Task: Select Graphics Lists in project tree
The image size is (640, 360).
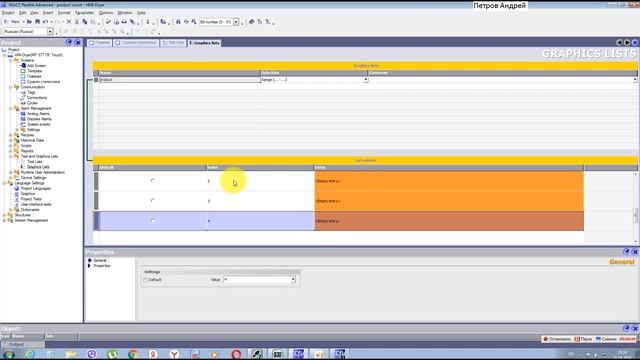Action: (38, 167)
